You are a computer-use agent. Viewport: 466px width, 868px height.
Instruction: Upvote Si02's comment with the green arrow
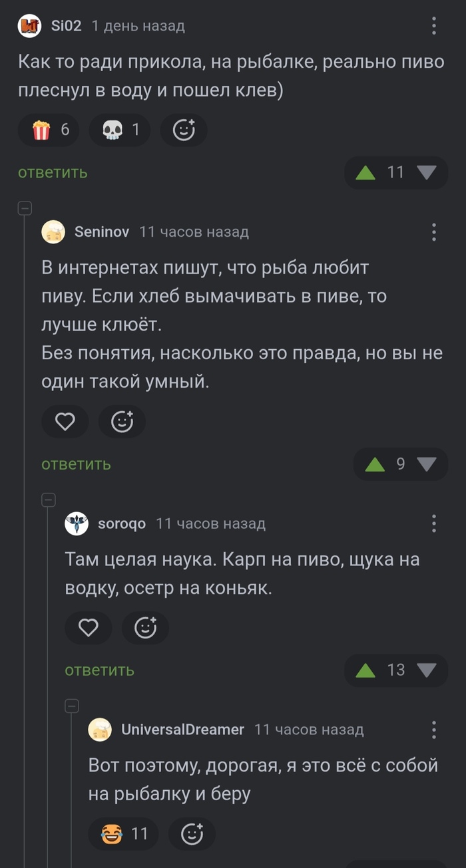click(x=373, y=172)
